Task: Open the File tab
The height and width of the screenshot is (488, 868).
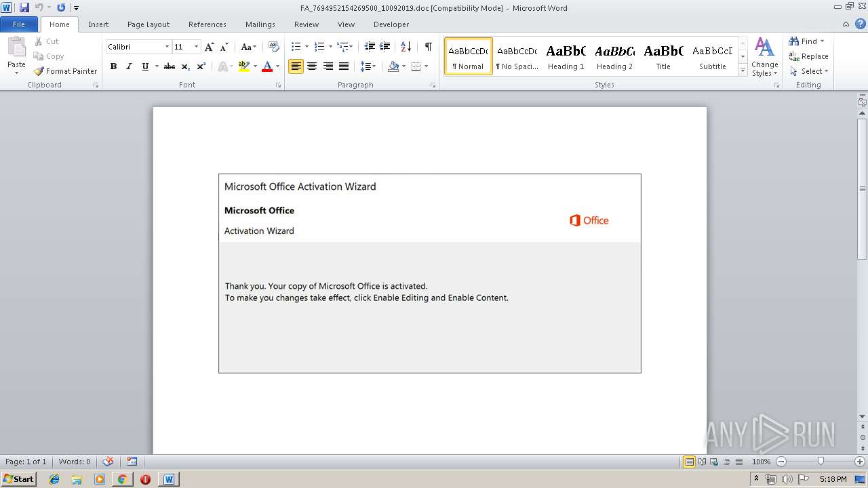Action: pos(19,24)
